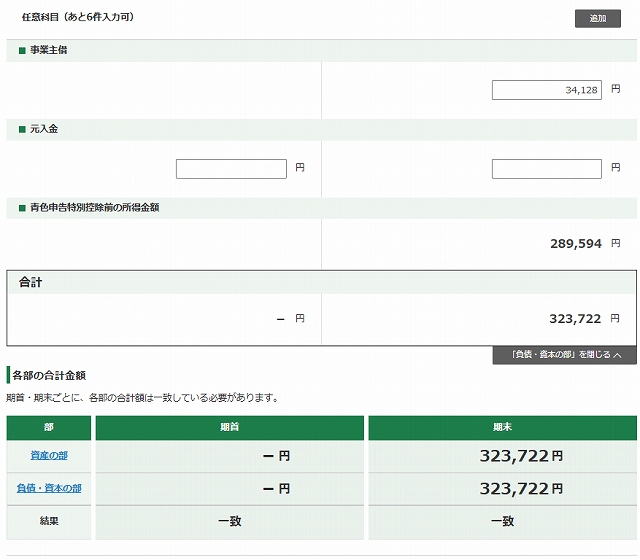Open the 負債・資本の部 link

(x=49, y=489)
